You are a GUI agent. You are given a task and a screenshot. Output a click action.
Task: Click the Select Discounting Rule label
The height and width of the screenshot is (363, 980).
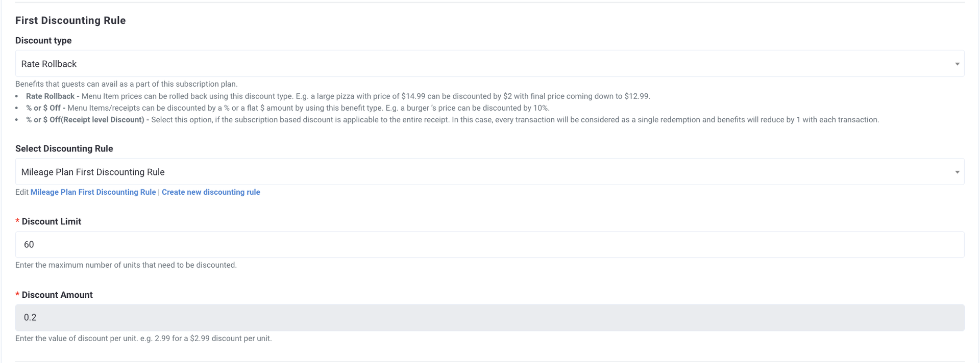(x=64, y=148)
